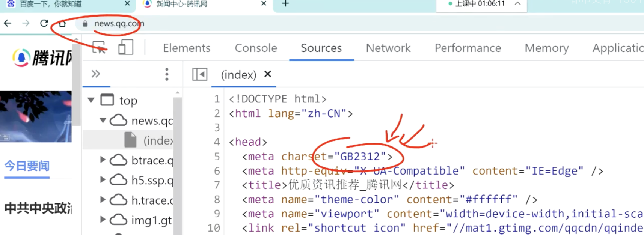Image resolution: width=644 pixels, height=235 pixels.
Task: Open the 中共中央政 news headline
Action: click(x=38, y=208)
